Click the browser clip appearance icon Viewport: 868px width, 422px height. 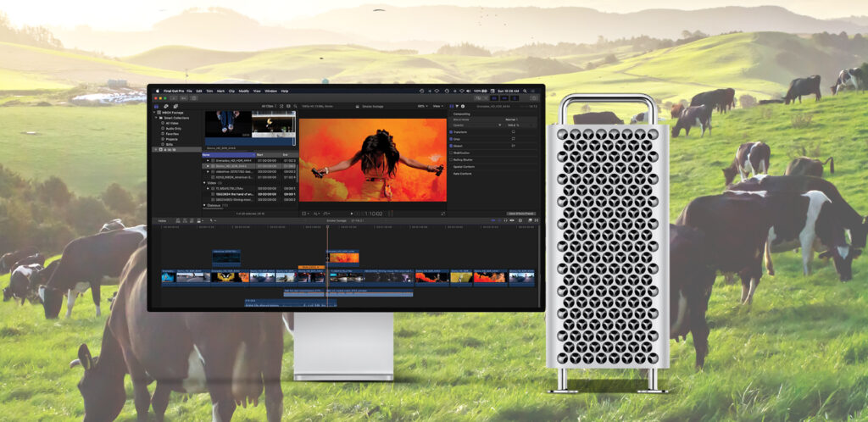click(281, 106)
